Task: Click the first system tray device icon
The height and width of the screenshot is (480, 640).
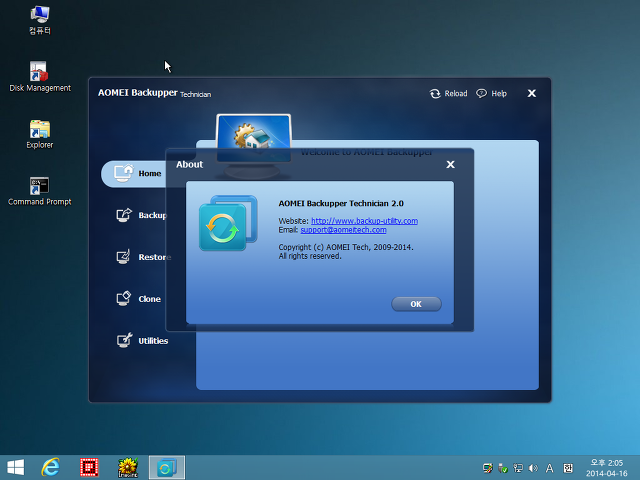Action: (x=487, y=468)
